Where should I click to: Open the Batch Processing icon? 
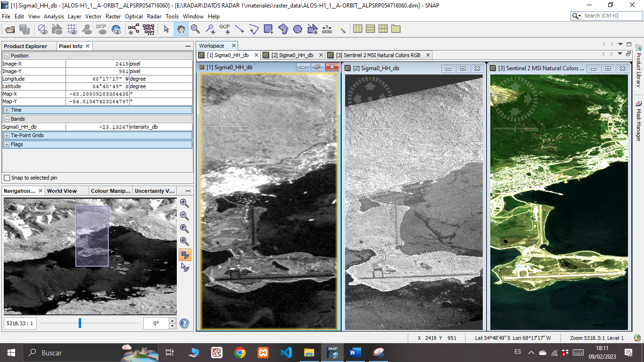tap(149, 29)
